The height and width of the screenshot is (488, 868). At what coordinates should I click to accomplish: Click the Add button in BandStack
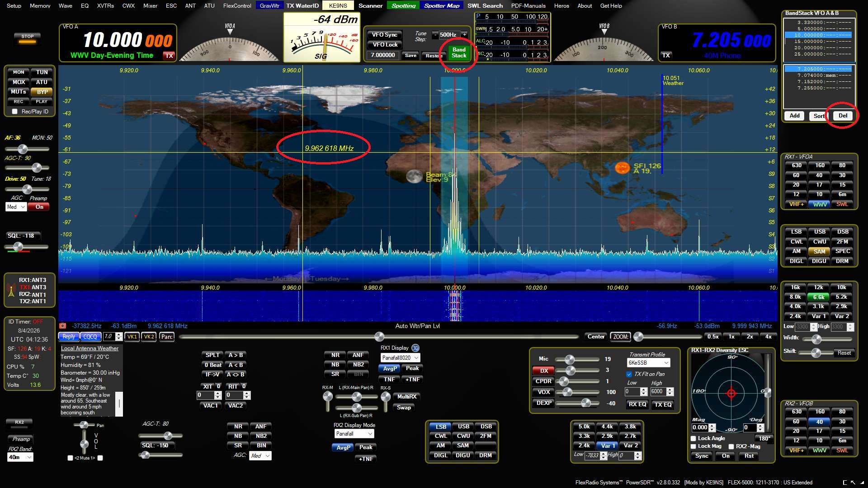[794, 116]
